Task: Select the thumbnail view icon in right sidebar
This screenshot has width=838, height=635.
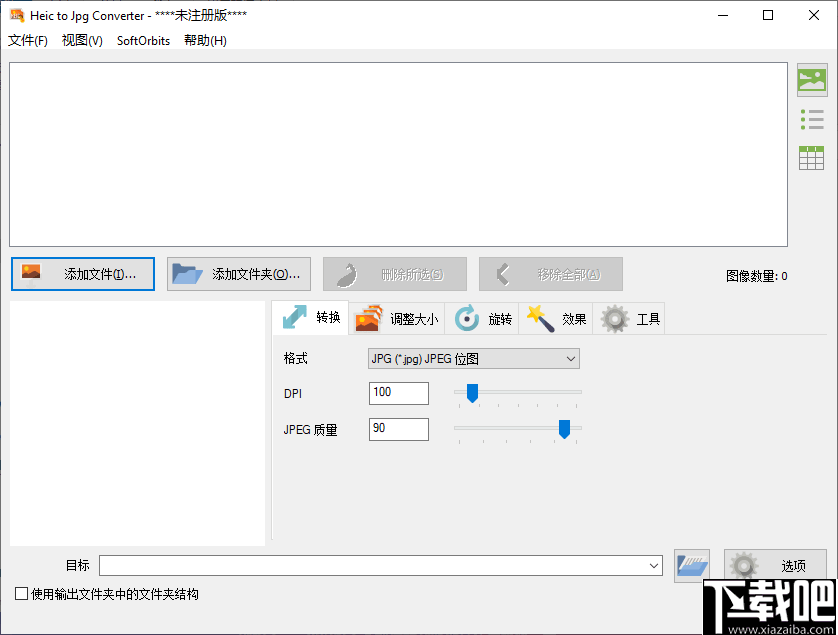Action: (811, 80)
